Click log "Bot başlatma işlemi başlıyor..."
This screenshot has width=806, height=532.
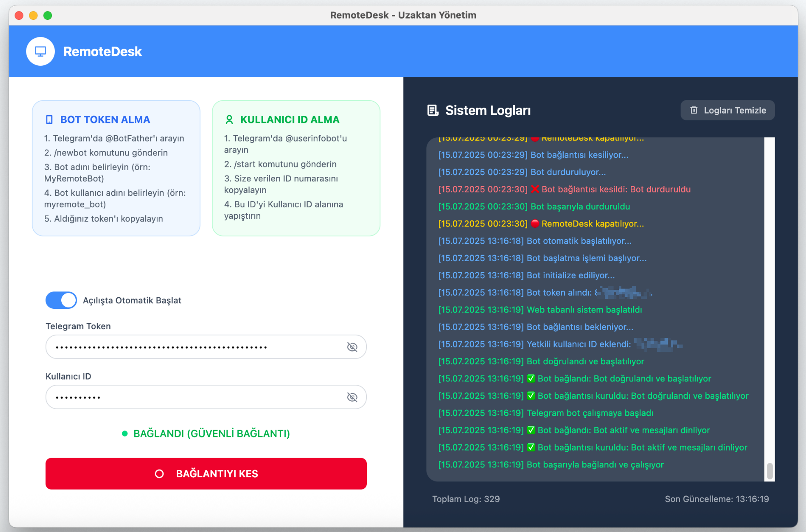[542, 259]
